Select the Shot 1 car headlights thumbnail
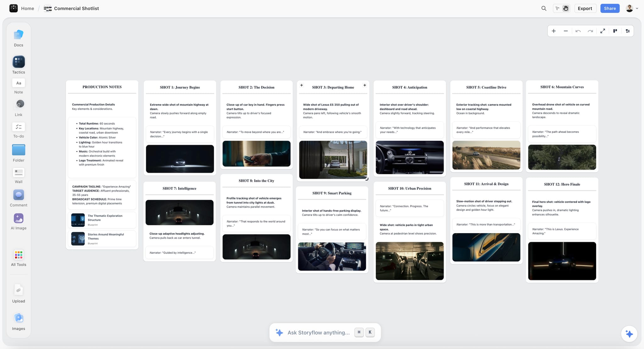The height and width of the screenshot is (349, 644). click(x=180, y=159)
